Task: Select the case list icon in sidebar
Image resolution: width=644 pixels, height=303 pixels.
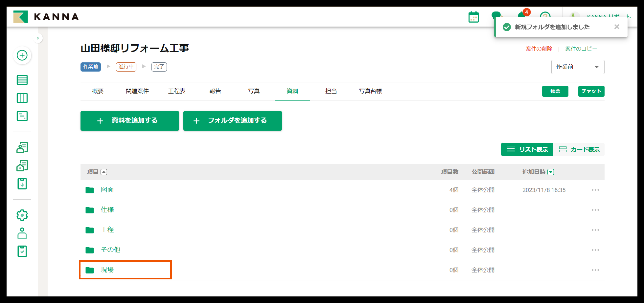Action: coord(22,80)
